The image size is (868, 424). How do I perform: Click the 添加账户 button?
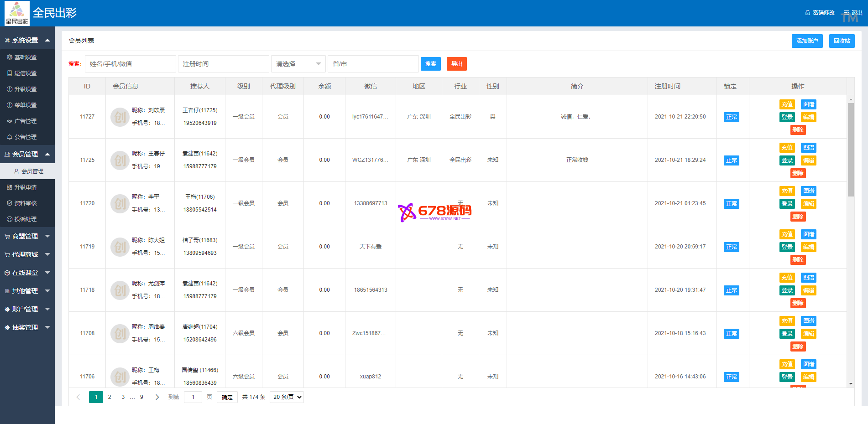pyautogui.click(x=806, y=41)
